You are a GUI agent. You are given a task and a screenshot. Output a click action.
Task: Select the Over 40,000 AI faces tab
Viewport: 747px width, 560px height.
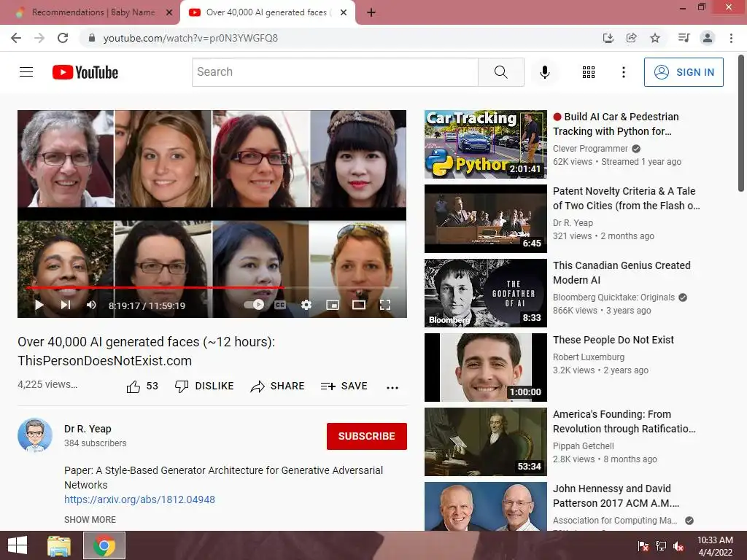[267, 12]
